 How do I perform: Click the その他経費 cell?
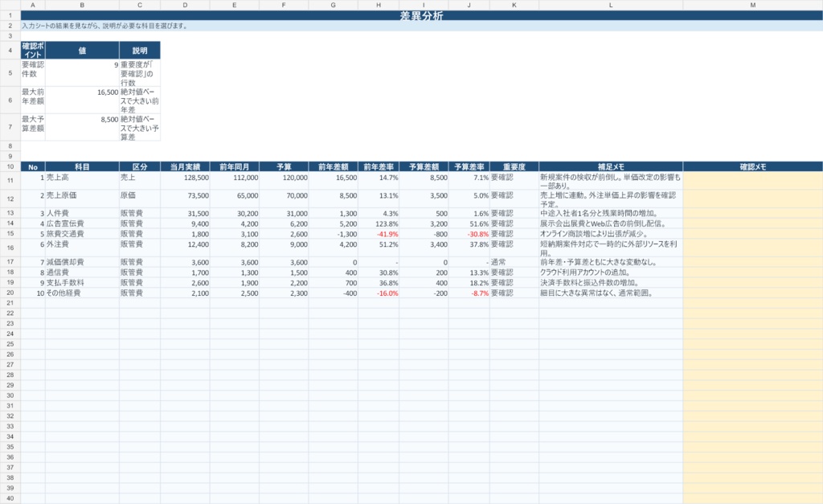pos(82,293)
